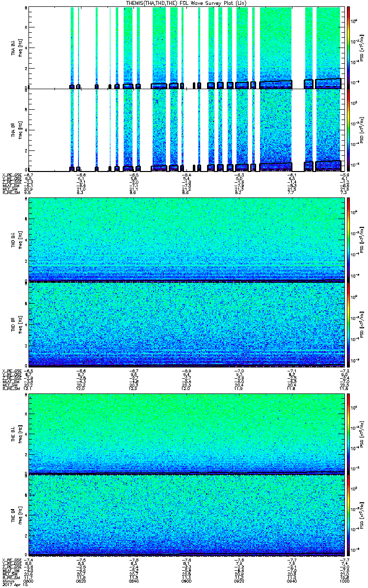Click the THA B-perpendicular panel color bar
The width and height of the screenshot is (368, 588).
[348, 48]
